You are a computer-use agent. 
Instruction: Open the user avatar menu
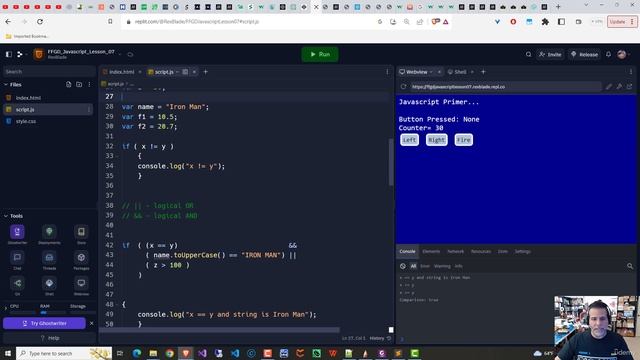(x=622, y=54)
